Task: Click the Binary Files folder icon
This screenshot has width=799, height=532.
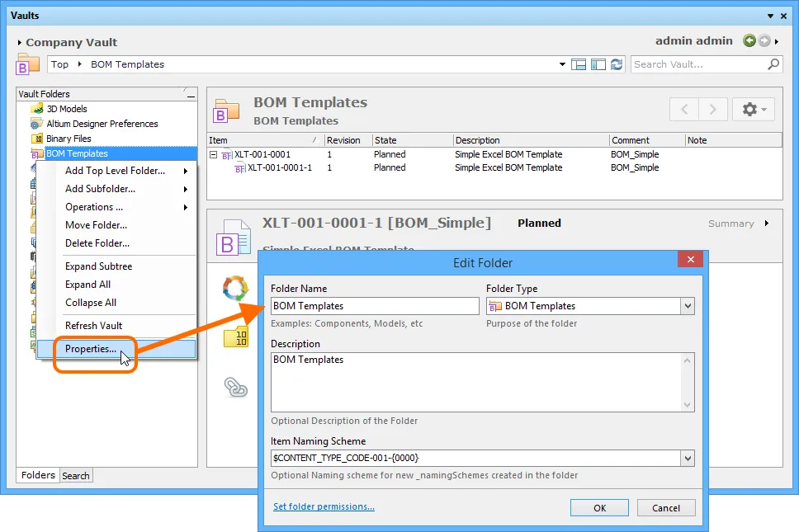Action: [x=37, y=139]
